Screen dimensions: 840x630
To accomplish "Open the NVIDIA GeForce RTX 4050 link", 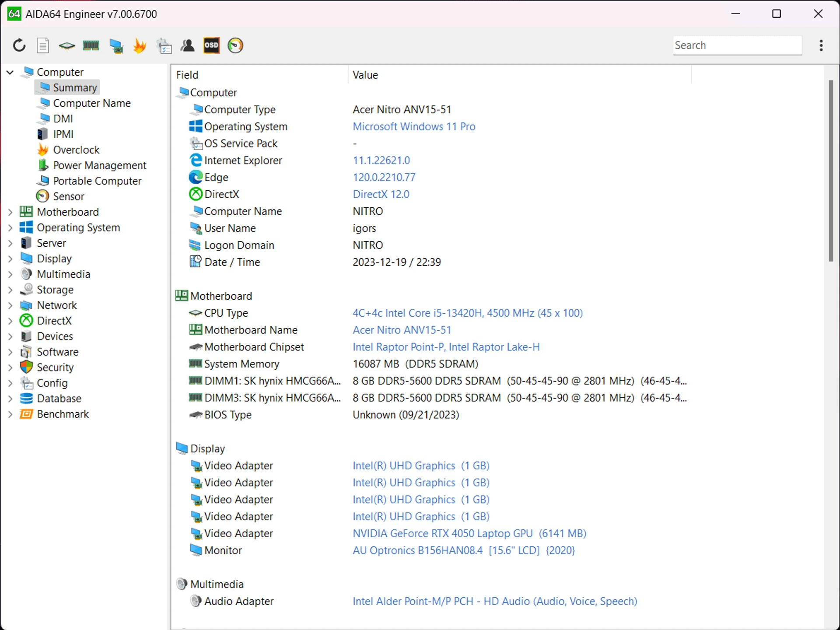I will point(469,533).
